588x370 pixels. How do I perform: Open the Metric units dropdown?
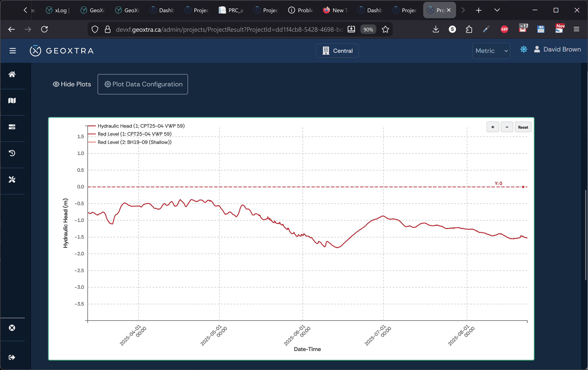pos(491,51)
